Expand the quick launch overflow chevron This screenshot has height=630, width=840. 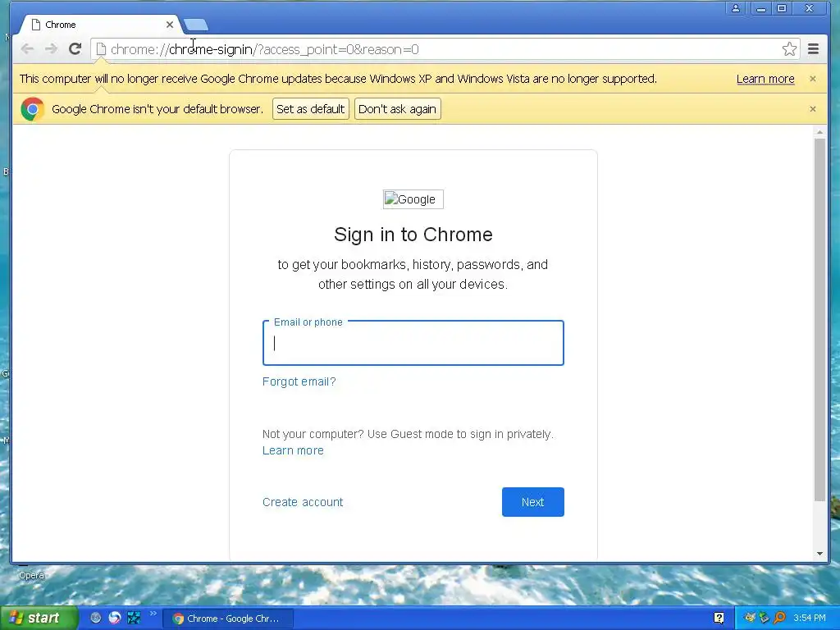[153, 614]
